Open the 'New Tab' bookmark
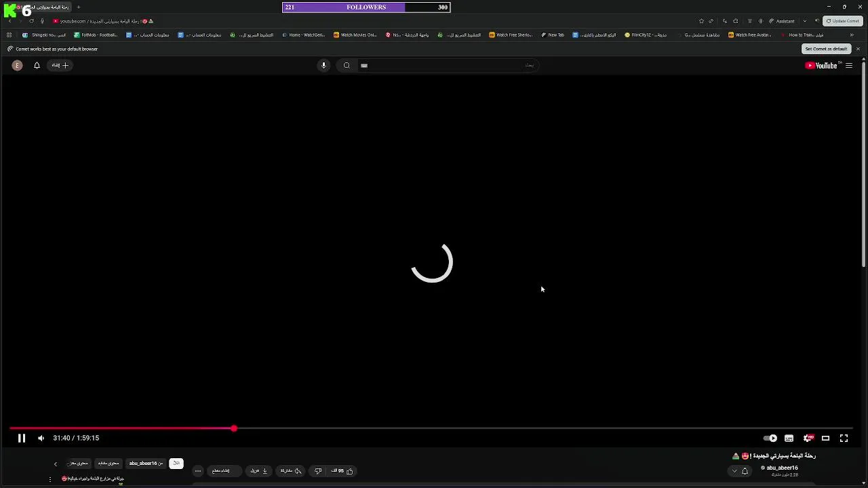This screenshot has height=488, width=868. [x=553, y=35]
